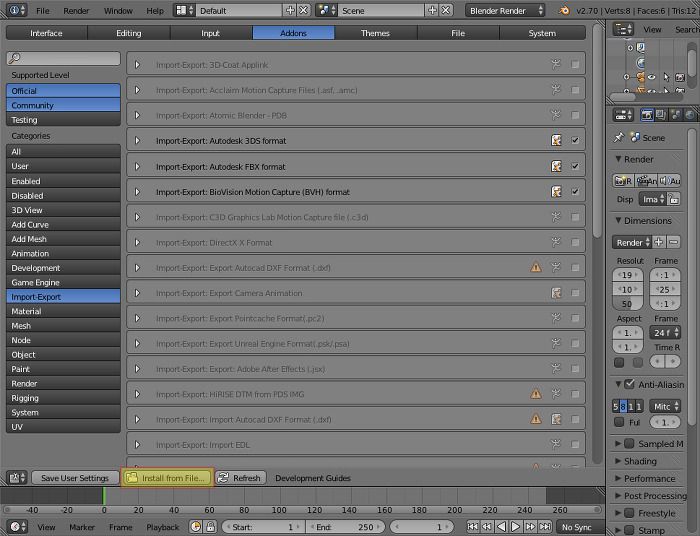700x536 pixels.
Task: Toggle the timeline lock range icon
Action: click(x=210, y=527)
